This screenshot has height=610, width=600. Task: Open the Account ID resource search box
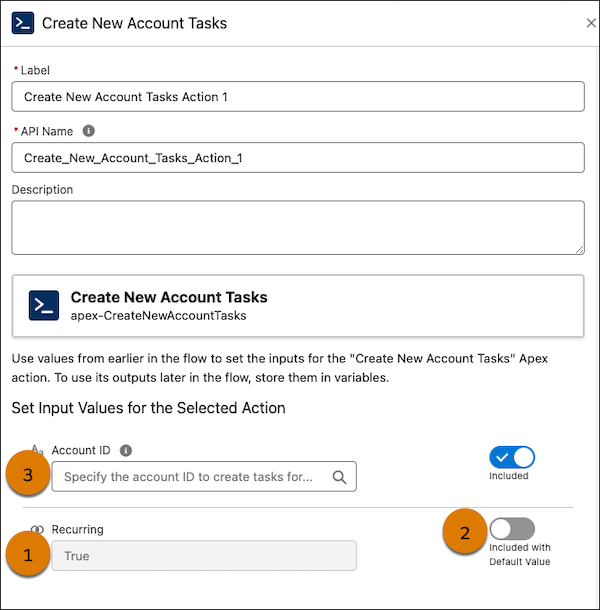point(190,477)
